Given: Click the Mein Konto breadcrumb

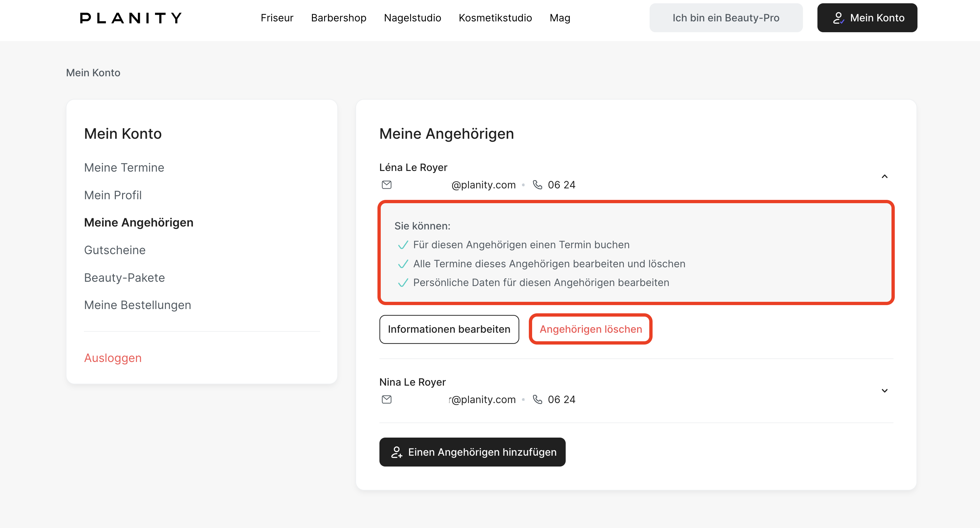Looking at the screenshot, I should pos(93,73).
